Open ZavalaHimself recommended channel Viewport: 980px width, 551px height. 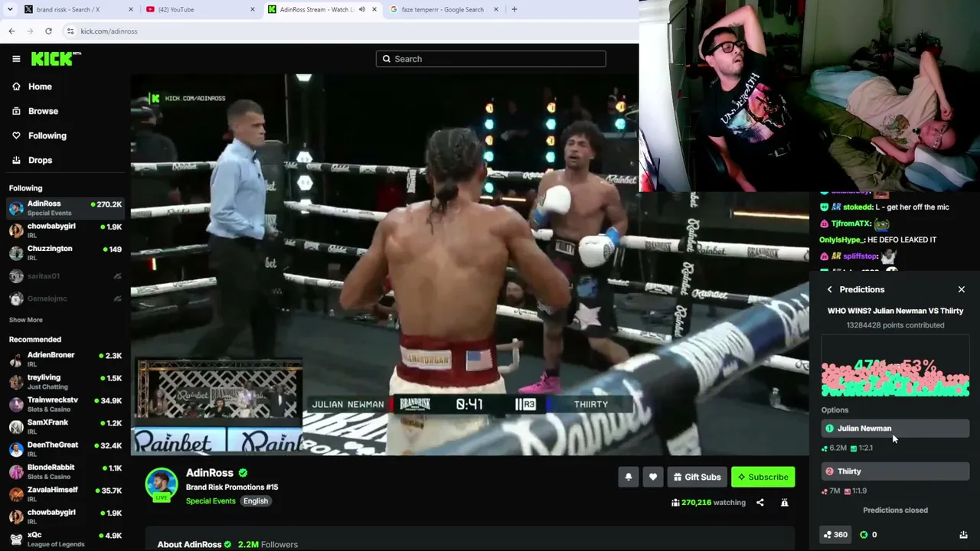pyautogui.click(x=65, y=494)
